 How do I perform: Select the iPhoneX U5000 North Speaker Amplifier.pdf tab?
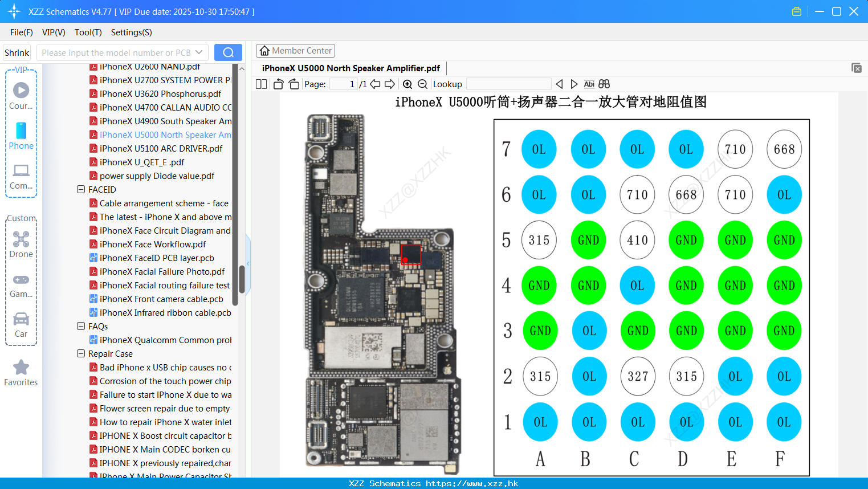click(351, 68)
